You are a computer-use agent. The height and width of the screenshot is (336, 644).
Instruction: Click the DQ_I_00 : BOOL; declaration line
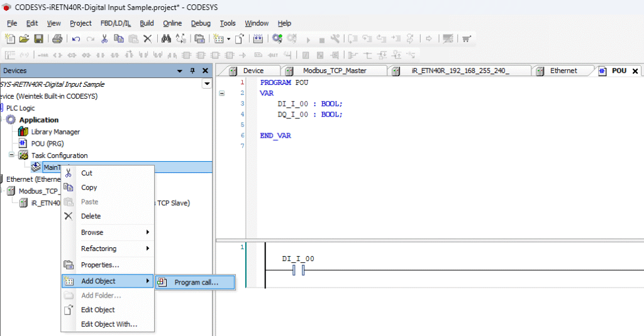pos(309,114)
